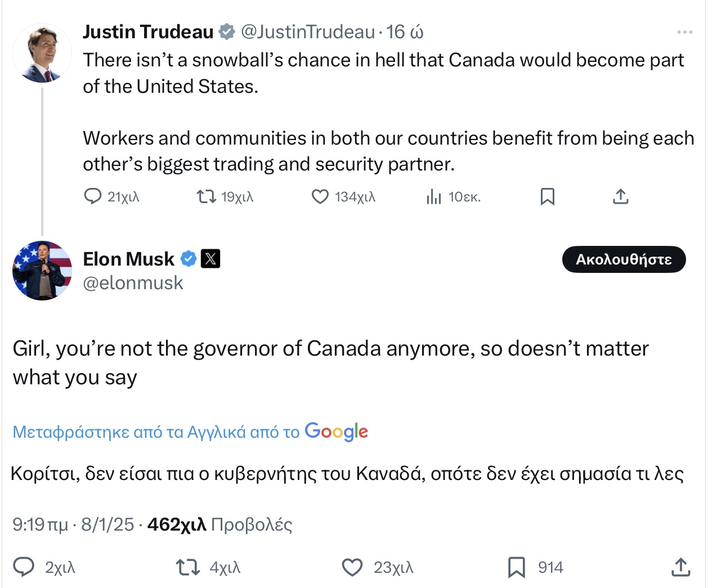The image size is (708, 588).
Task: Open the @elonmusk handle link
Action: coord(133,282)
